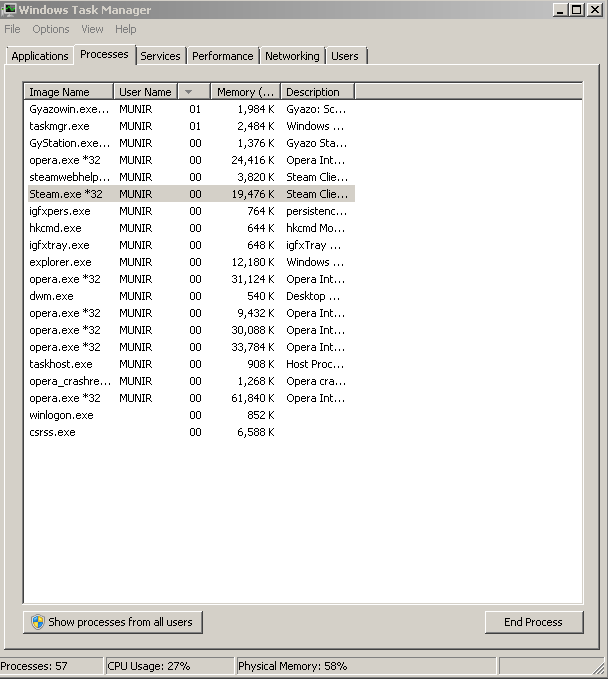Minimize the Task Manager window

click(x=560, y=10)
